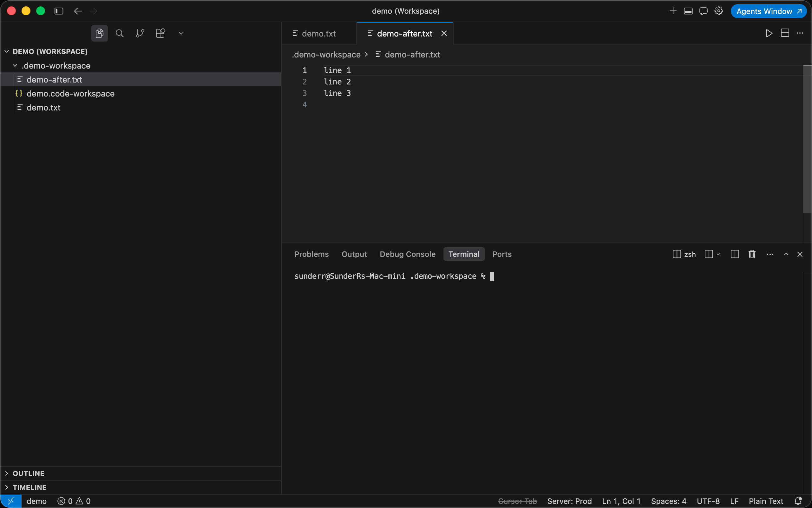This screenshot has height=508, width=812.
Task: Click Ln 1, Col 1 indicator
Action: [621, 501]
